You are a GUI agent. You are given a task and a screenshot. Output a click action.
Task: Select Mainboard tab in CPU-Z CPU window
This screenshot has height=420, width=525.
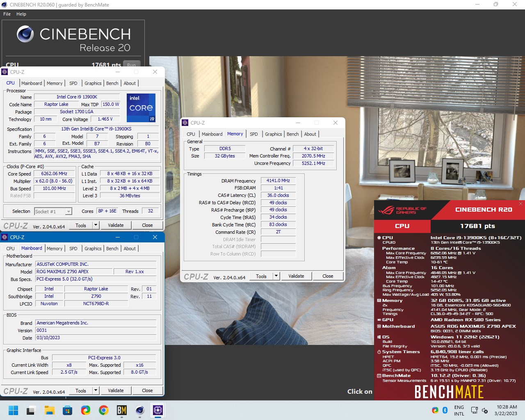point(32,83)
